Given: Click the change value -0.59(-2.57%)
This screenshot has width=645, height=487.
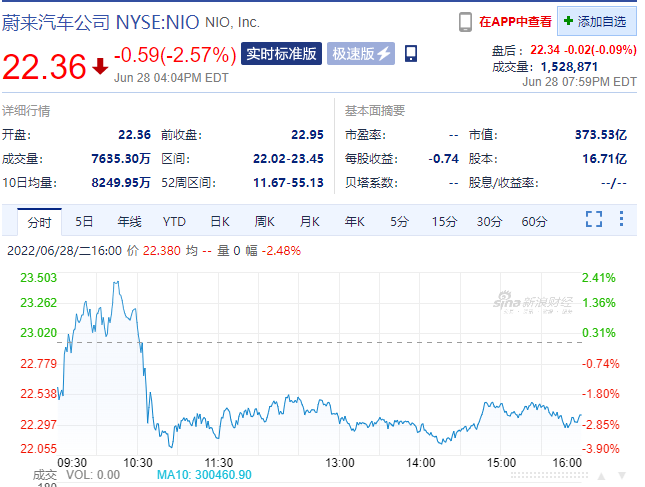Looking at the screenshot, I should [175, 55].
